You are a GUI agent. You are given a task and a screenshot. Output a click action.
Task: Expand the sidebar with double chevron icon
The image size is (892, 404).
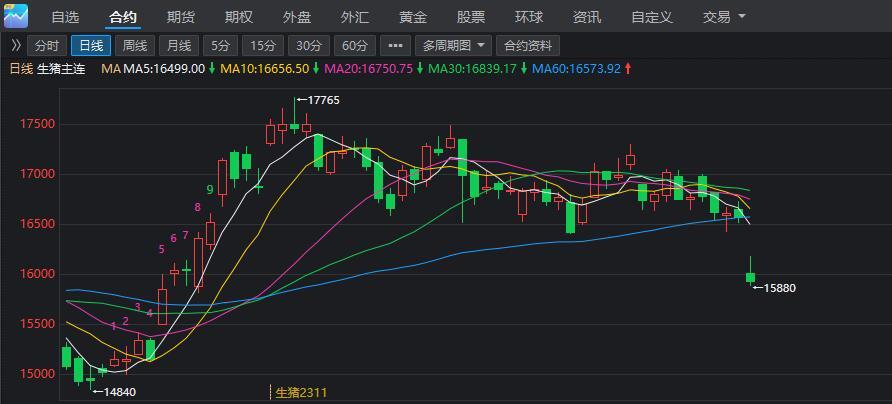click(16, 45)
